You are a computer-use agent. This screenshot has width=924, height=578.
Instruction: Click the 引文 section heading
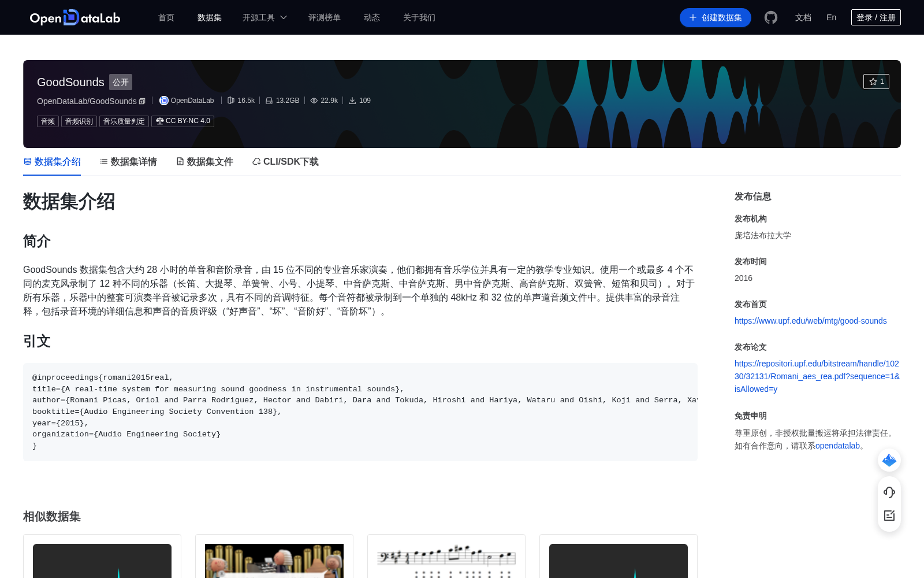coord(37,341)
